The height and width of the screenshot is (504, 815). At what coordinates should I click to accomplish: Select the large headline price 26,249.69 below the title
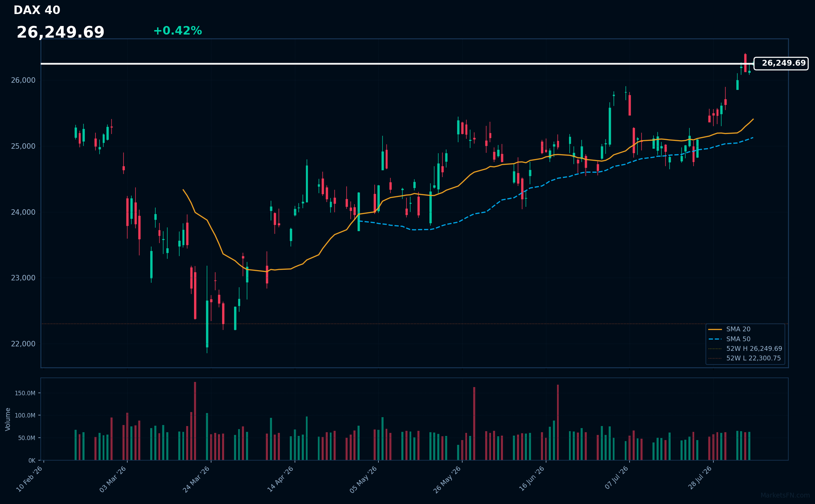tap(61, 32)
